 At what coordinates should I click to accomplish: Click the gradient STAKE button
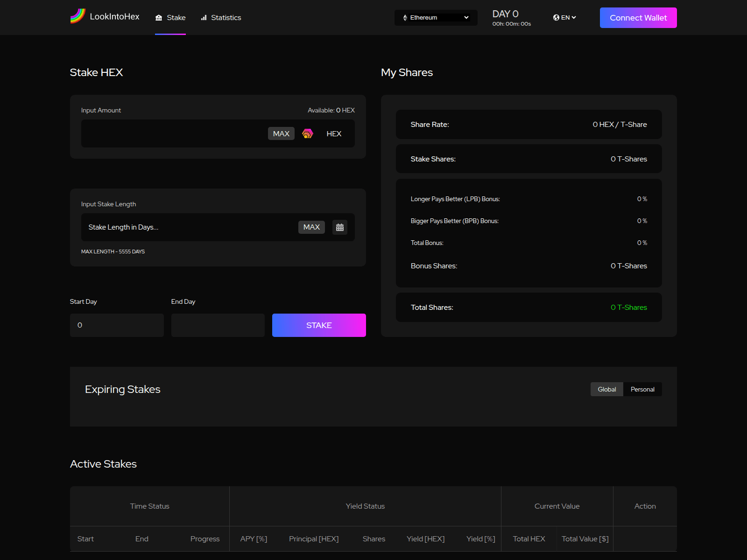pos(319,325)
